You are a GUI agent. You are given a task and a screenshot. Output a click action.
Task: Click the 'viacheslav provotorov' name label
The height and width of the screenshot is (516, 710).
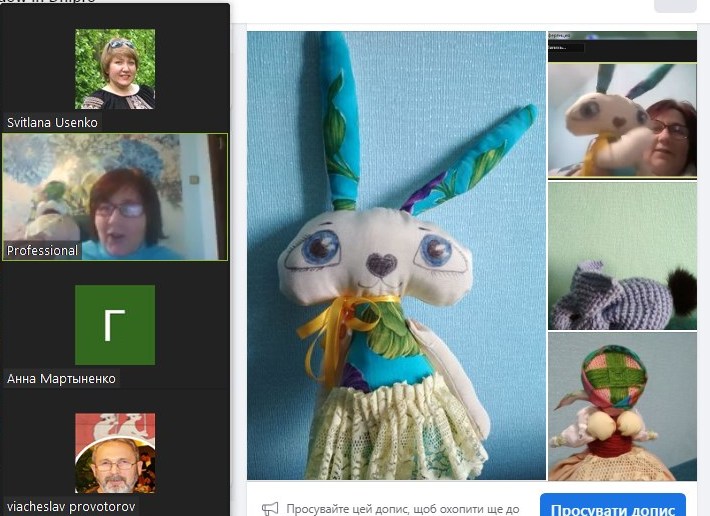point(71,506)
